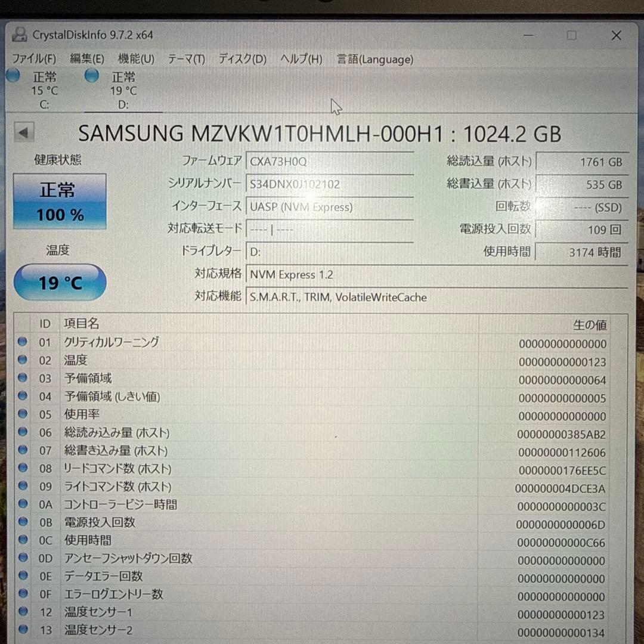Click the blue dot next to 使用率
Screen dimensions: 644x644
coord(22,413)
